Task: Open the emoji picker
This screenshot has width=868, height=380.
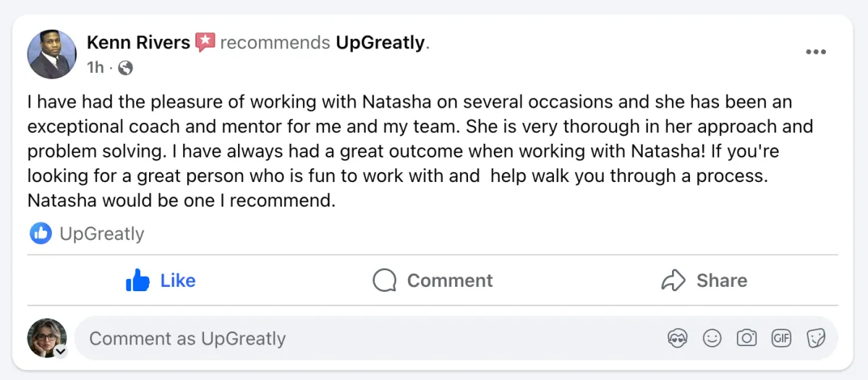Action: coord(712,337)
